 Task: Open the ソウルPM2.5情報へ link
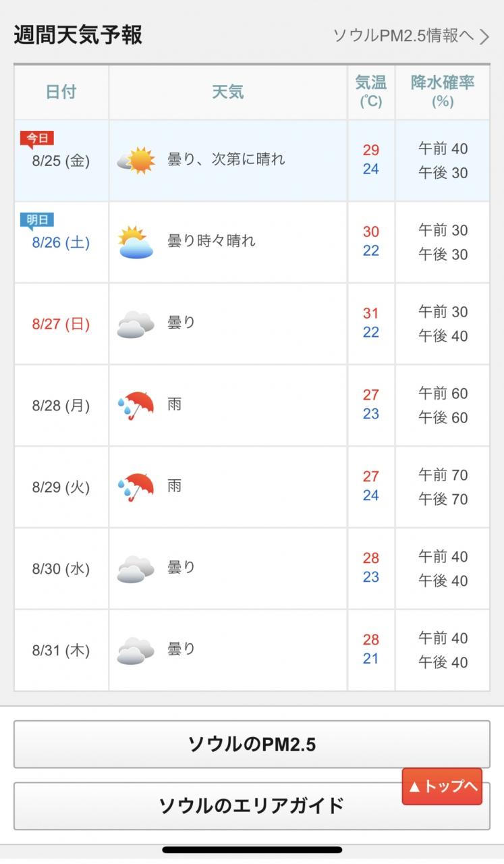[403, 36]
